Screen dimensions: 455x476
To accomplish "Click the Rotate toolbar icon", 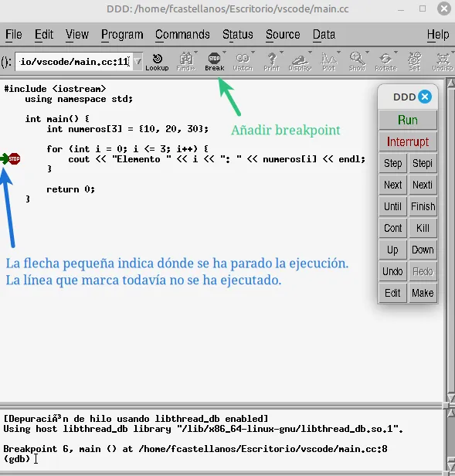I will pyautogui.click(x=385, y=62).
